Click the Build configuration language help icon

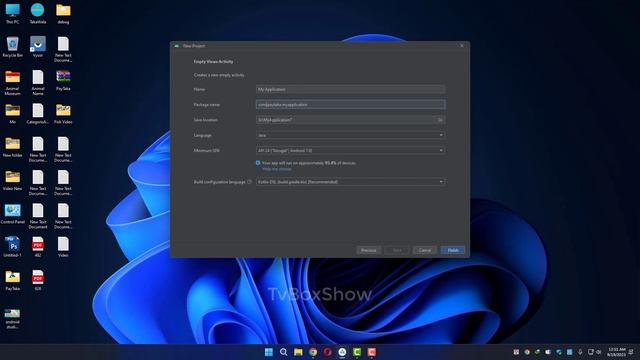(249, 182)
